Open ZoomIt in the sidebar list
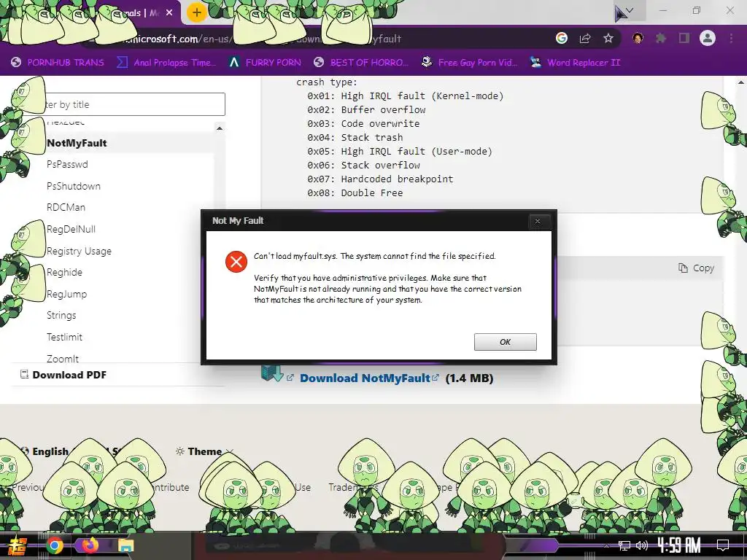 [x=63, y=359]
